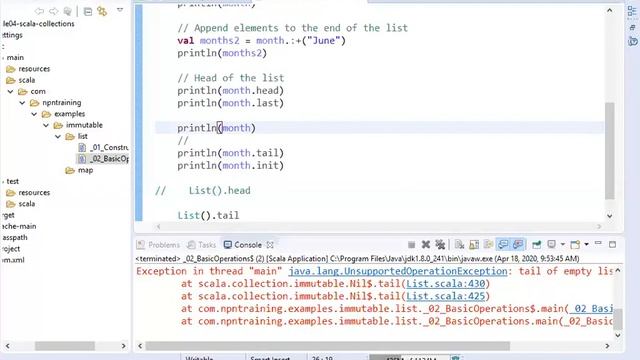Select pom.xml file in tree
The image size is (640, 360).
pyautogui.click(x=13, y=260)
